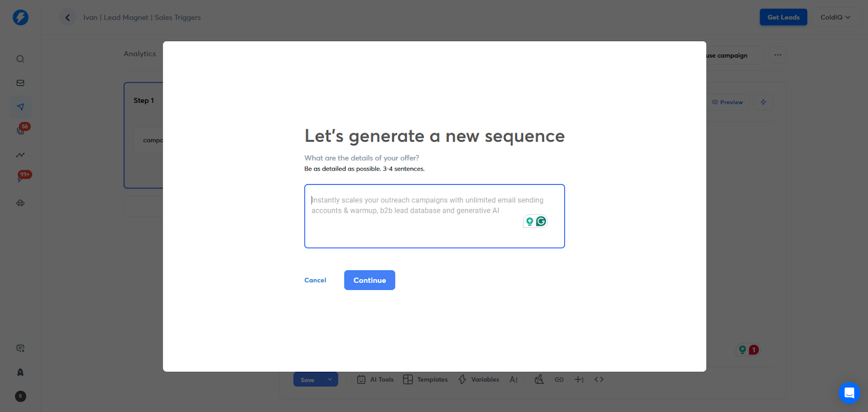Image resolution: width=868 pixels, height=412 pixels.
Task: Expand the ColdIQ workspace dropdown
Action: 835,17
